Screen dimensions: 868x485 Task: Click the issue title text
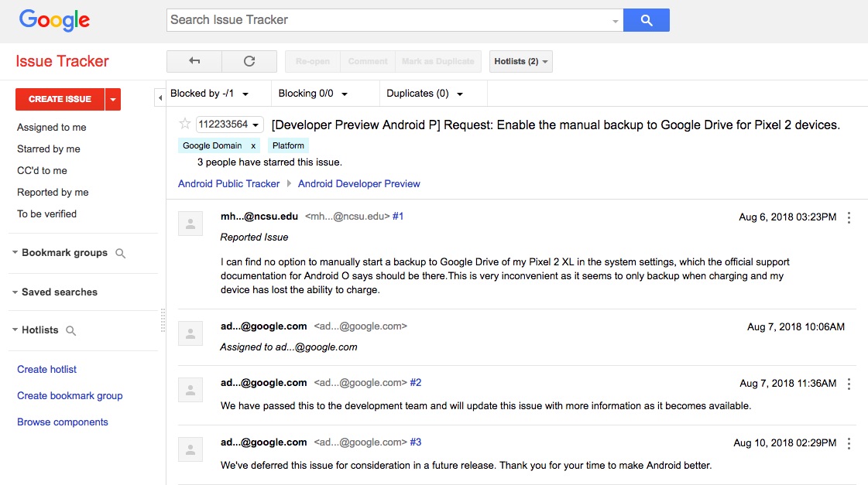point(556,125)
